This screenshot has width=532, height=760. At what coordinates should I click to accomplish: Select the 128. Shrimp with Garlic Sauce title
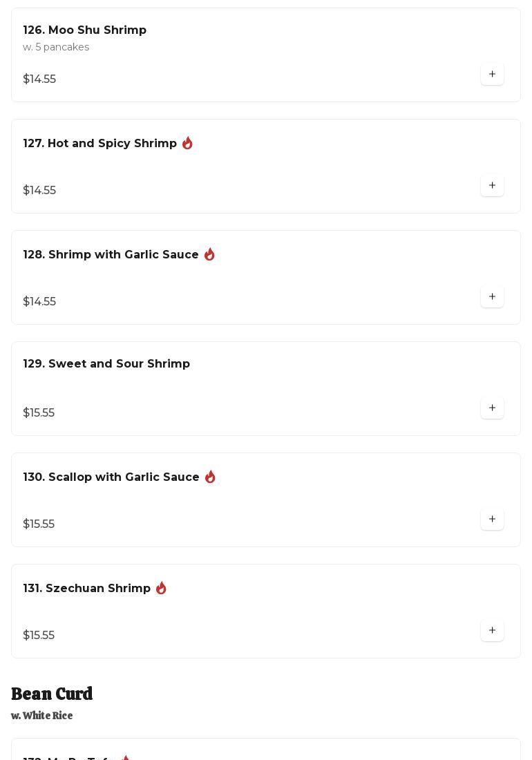tap(111, 255)
